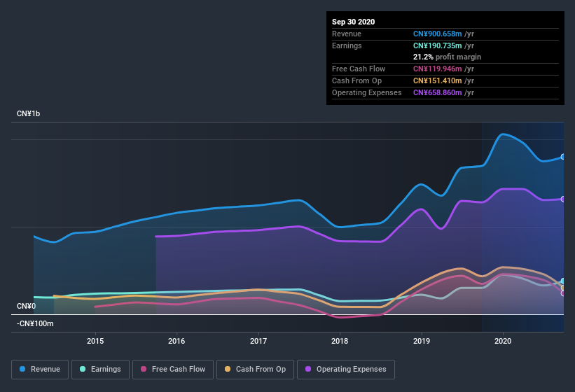Click the Earnings row label in tooltip
This screenshot has height=392, width=575.
tap(347, 45)
